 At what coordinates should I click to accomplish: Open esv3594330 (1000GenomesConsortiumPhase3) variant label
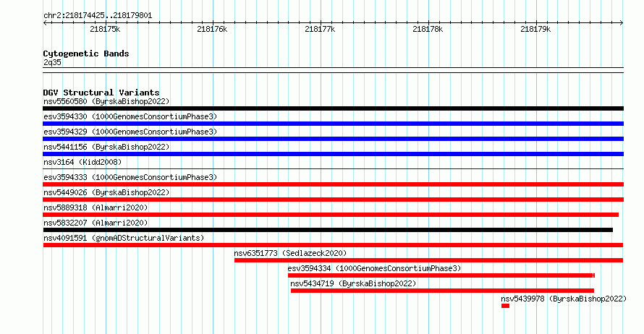tap(130, 116)
